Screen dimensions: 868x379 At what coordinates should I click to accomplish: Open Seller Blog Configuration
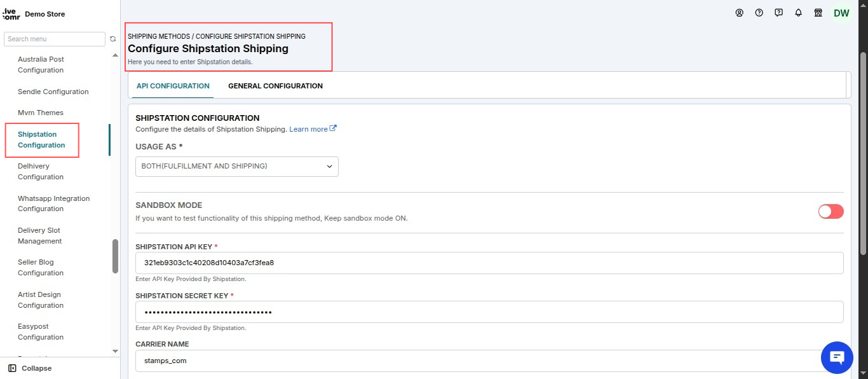(41, 268)
